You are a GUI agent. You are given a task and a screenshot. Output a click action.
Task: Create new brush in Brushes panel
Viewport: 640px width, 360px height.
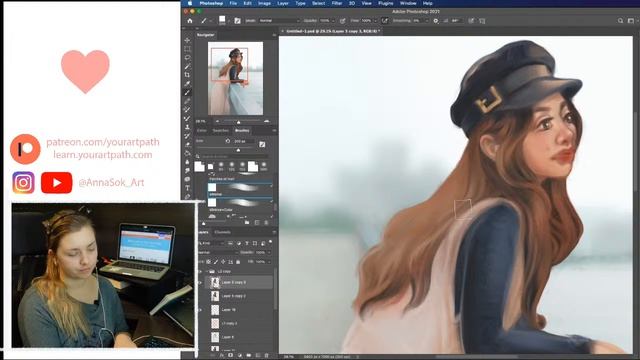pyautogui.click(x=257, y=222)
